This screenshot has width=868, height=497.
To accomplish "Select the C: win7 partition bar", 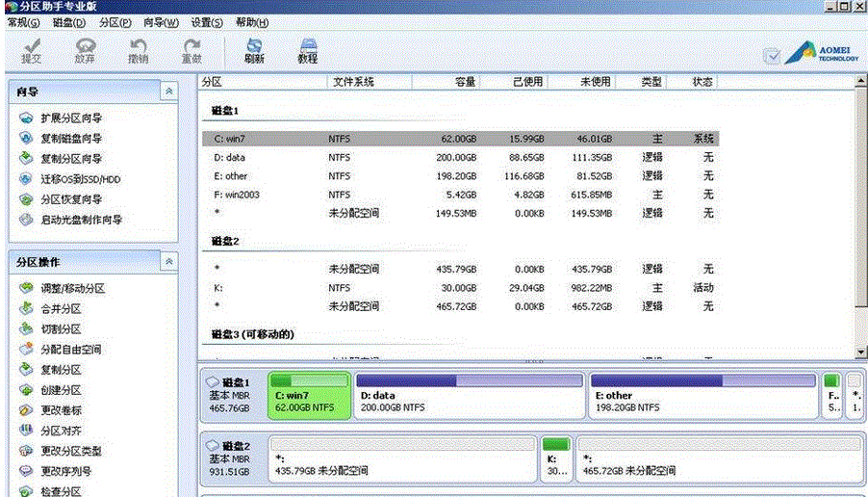I will click(x=308, y=396).
